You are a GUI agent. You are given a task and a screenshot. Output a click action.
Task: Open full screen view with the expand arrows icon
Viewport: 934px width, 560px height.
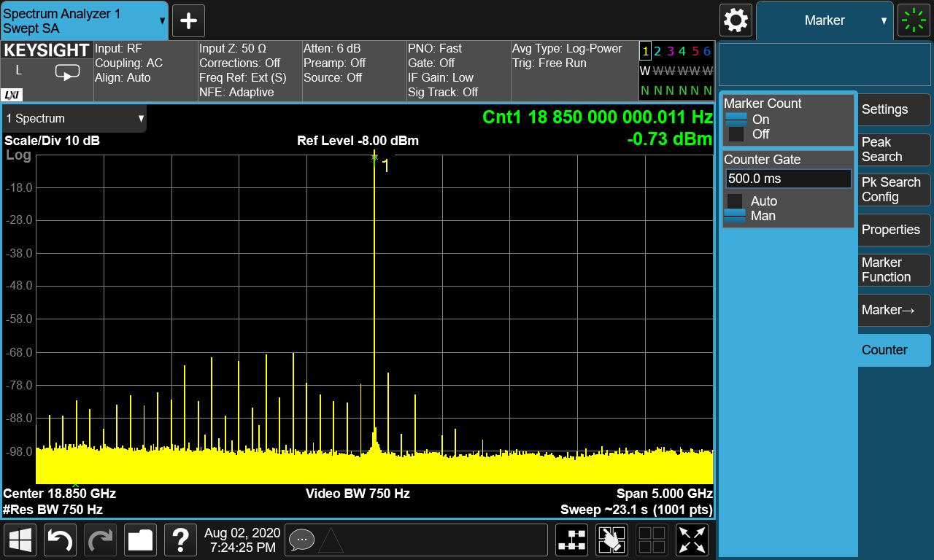pos(691,540)
